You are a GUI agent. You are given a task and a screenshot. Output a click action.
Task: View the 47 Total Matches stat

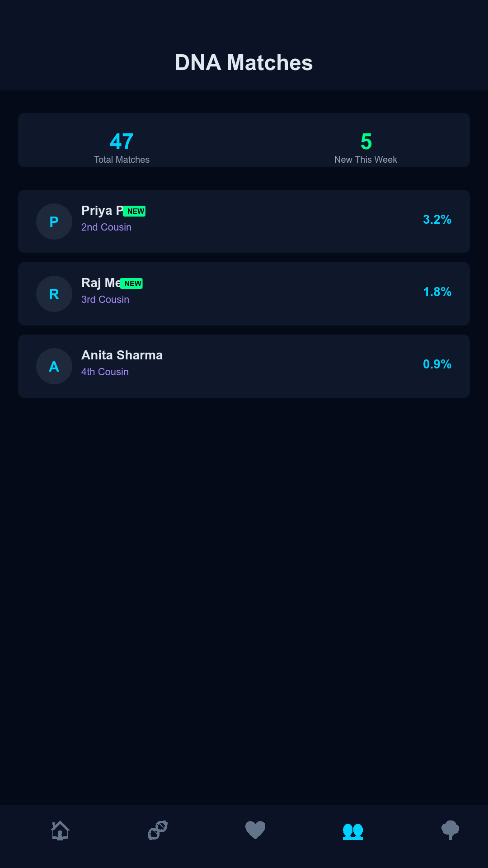[x=122, y=147]
